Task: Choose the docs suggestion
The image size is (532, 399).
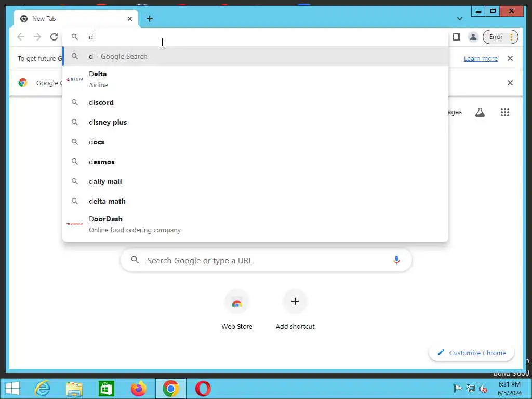Action: (x=255, y=142)
